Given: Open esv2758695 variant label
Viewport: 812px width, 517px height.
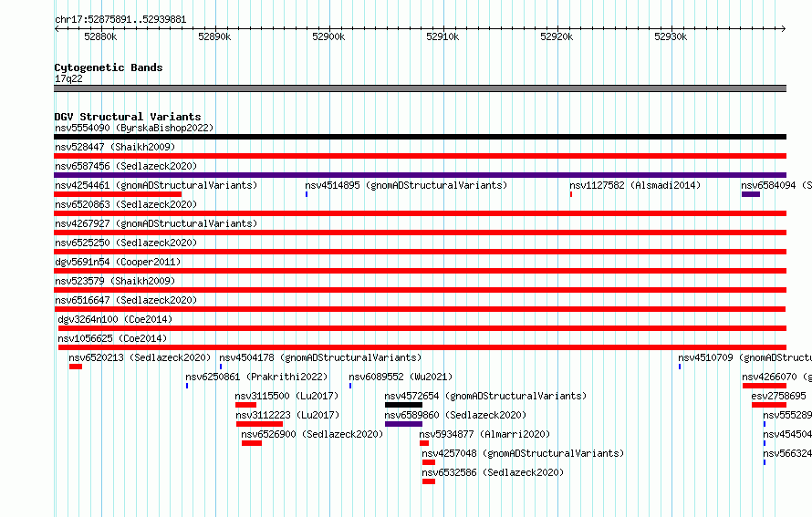Looking at the screenshot, I should tap(779, 396).
